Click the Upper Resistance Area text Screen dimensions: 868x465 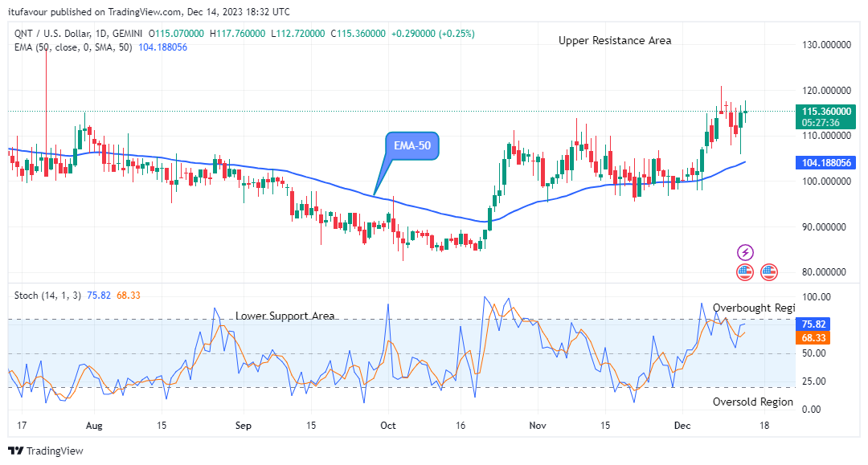point(615,40)
